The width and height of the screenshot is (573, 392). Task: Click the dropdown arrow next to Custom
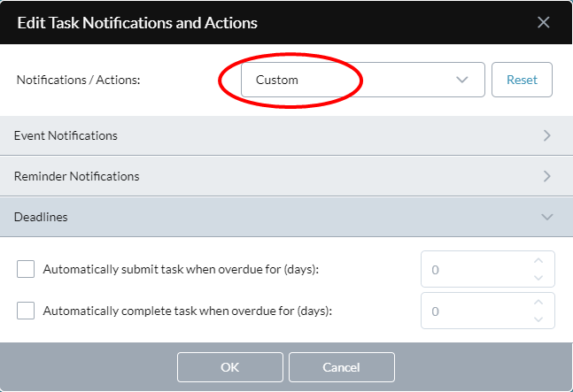point(462,80)
